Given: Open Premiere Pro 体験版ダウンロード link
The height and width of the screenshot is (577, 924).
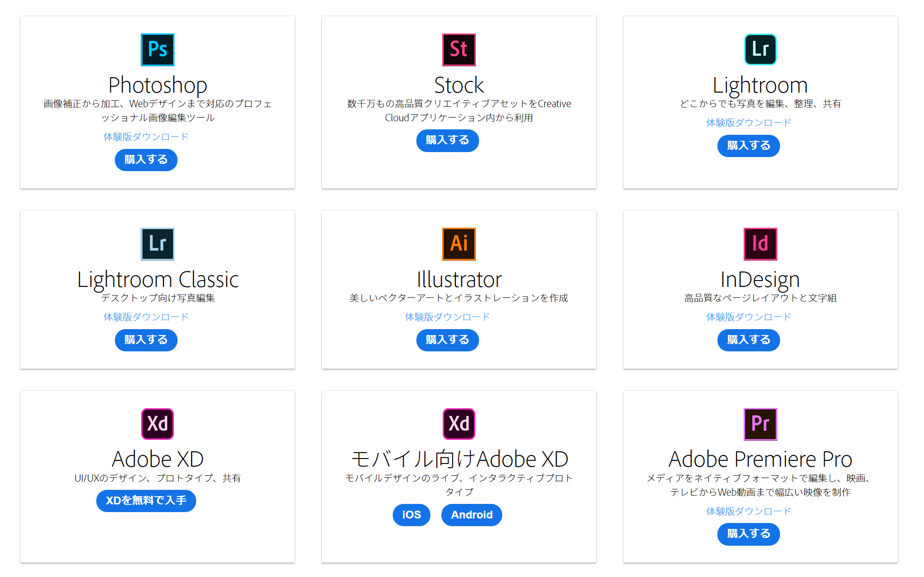Looking at the screenshot, I should coord(749,511).
